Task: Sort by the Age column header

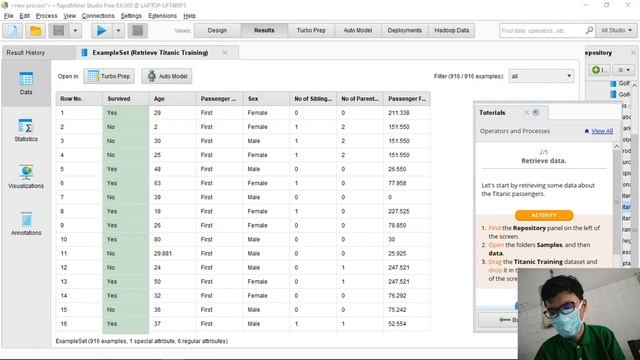Action: pos(173,99)
